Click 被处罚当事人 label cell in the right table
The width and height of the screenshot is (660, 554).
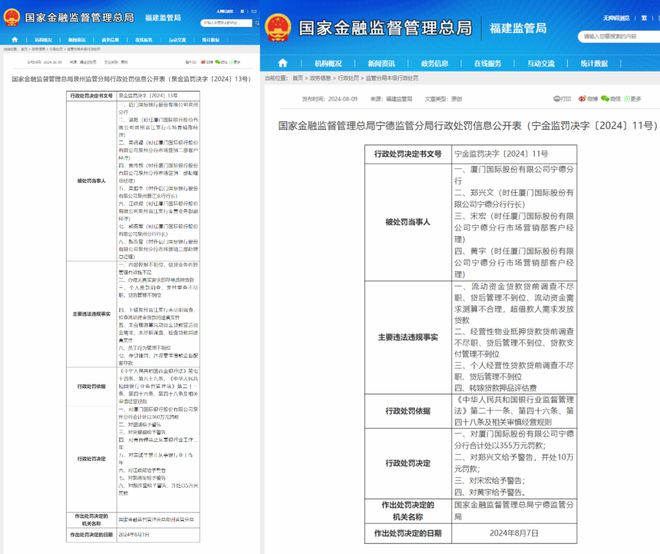pyautogui.click(x=407, y=222)
